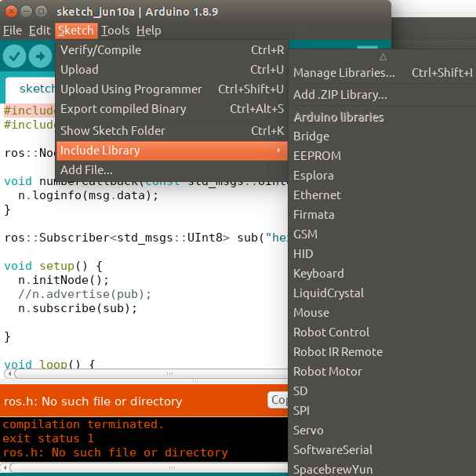Click the 'n.loginfo(msg.data);' code line
Screen dimensions: 476x476
89,195
